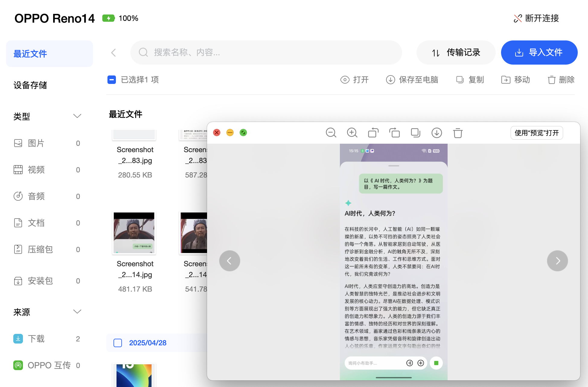This screenshot has height=387, width=588.
Task: Select the 音频 audio category
Action: point(36,196)
